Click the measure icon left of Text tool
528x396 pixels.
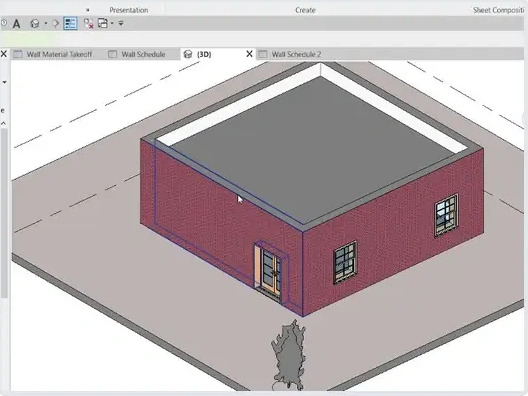click(4, 23)
